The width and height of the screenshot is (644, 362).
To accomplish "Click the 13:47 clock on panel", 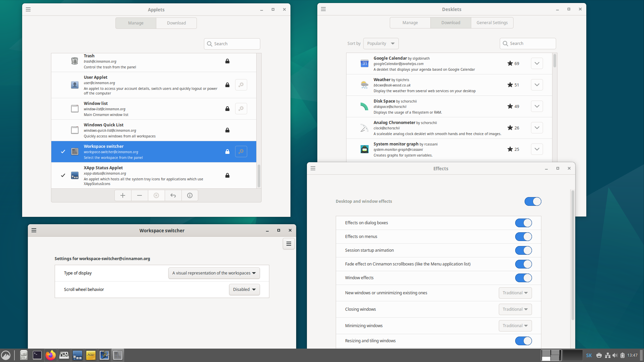I will [633, 355].
